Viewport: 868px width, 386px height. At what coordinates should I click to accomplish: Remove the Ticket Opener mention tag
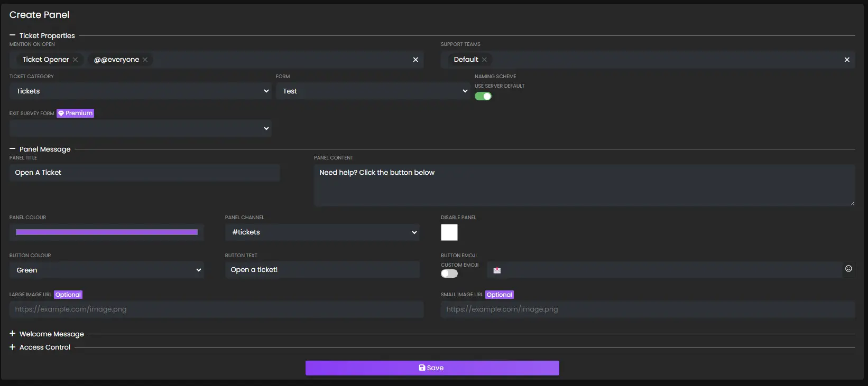75,60
